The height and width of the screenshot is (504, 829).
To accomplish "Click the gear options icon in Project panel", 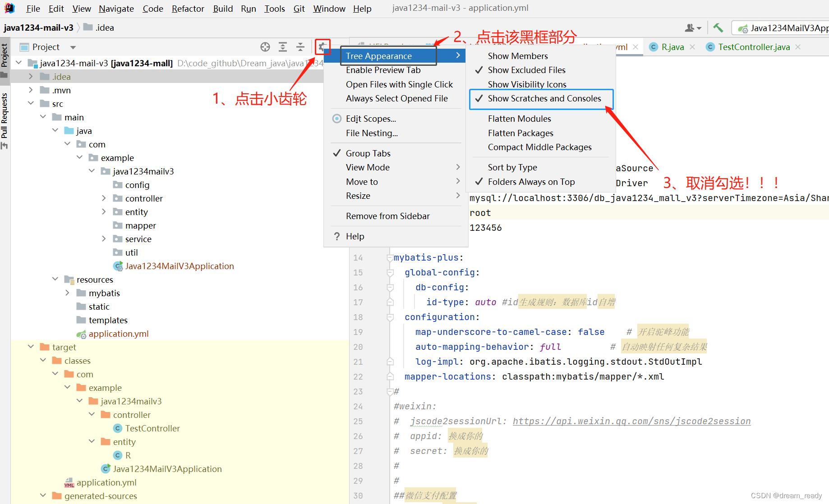I will coord(322,47).
